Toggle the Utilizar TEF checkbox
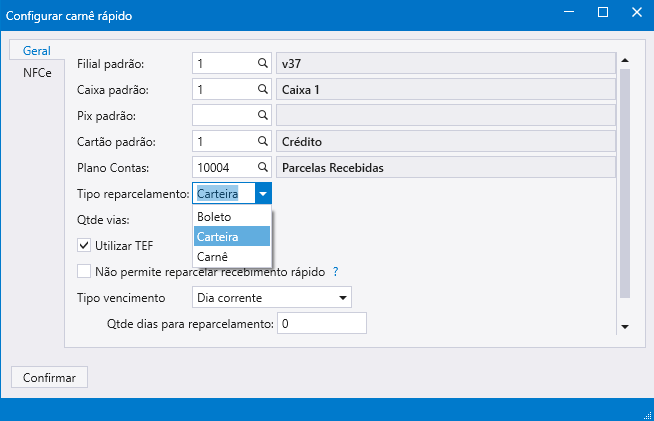Screen dimensions: 654x421 tap(84, 245)
